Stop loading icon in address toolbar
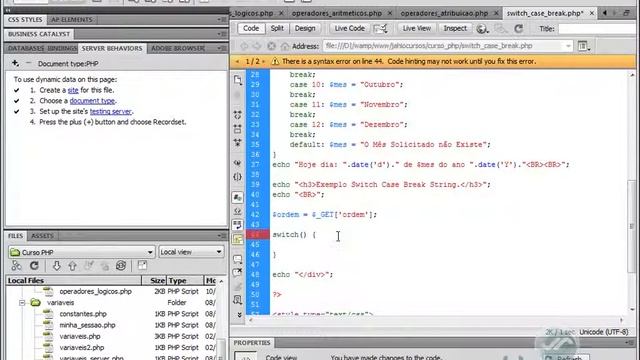The image size is (640, 360). (x=271, y=46)
